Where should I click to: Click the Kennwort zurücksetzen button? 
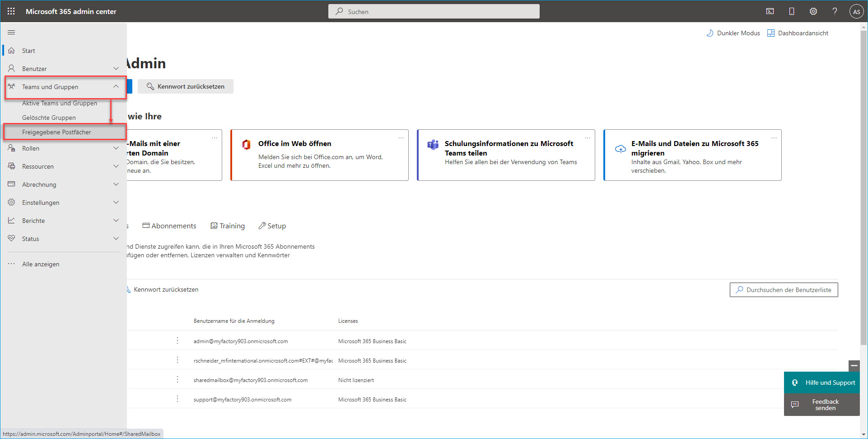click(x=186, y=86)
